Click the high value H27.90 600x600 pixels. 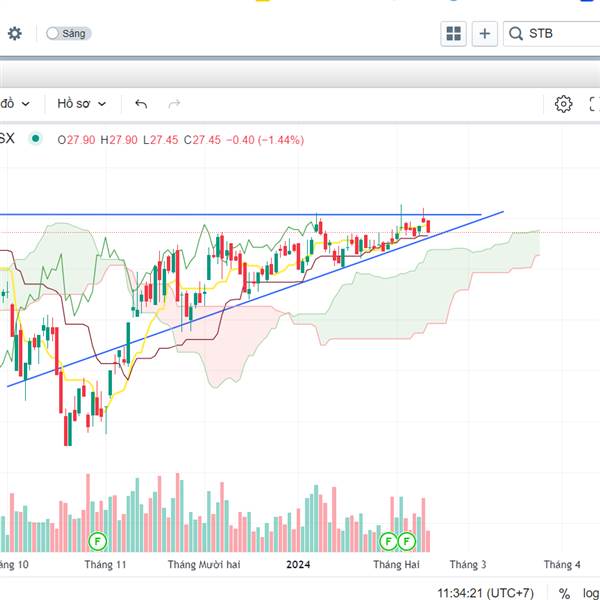point(119,140)
